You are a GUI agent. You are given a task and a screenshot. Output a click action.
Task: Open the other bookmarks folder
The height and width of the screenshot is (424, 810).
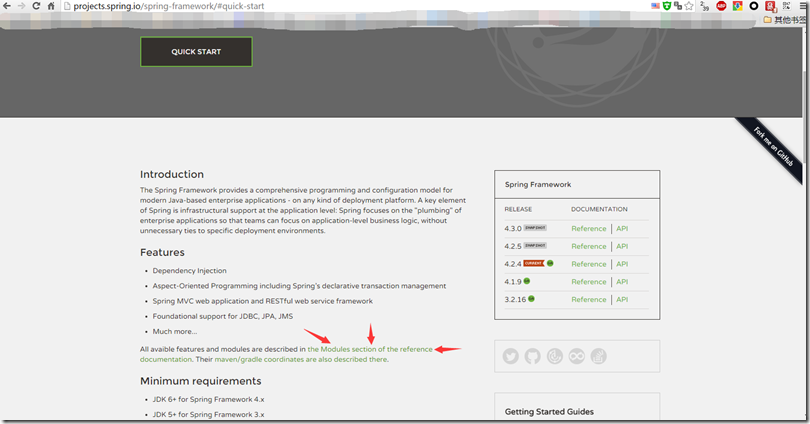pyautogui.click(x=785, y=20)
